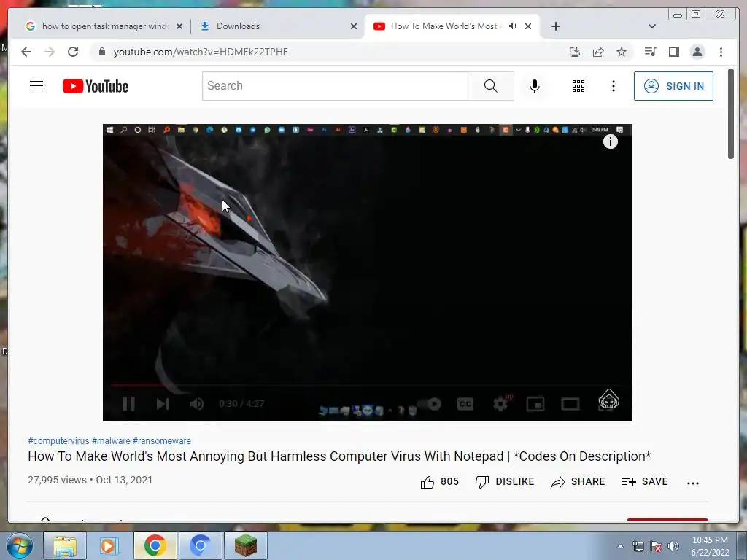The height and width of the screenshot is (560, 747).
Task: Click the address bar URL
Action: coord(201,52)
